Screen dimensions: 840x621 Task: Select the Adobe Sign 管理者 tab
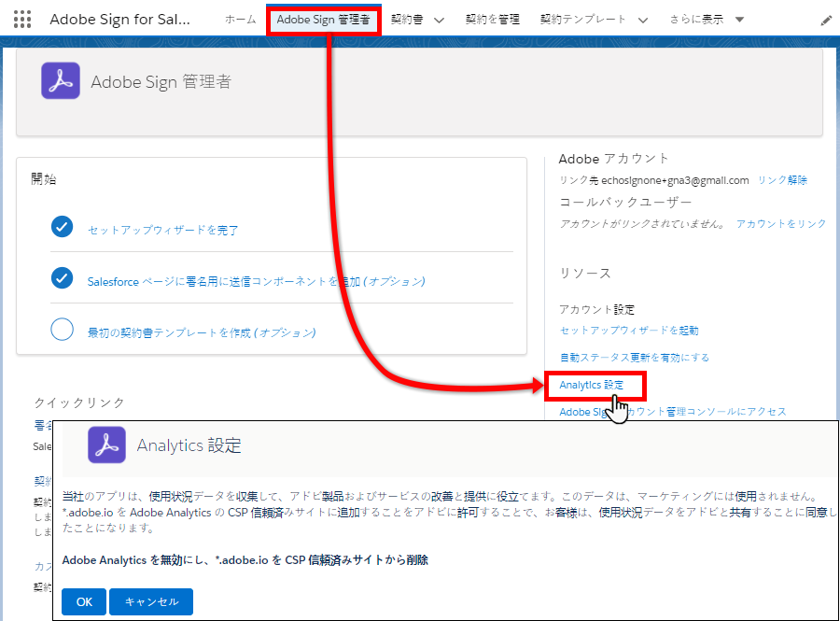(x=323, y=20)
